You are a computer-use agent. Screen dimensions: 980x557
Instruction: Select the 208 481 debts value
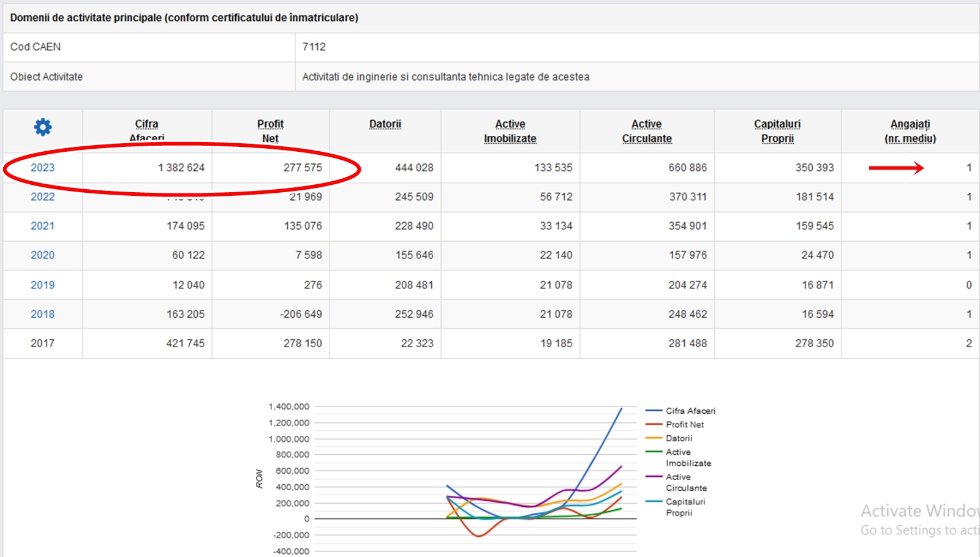[414, 285]
